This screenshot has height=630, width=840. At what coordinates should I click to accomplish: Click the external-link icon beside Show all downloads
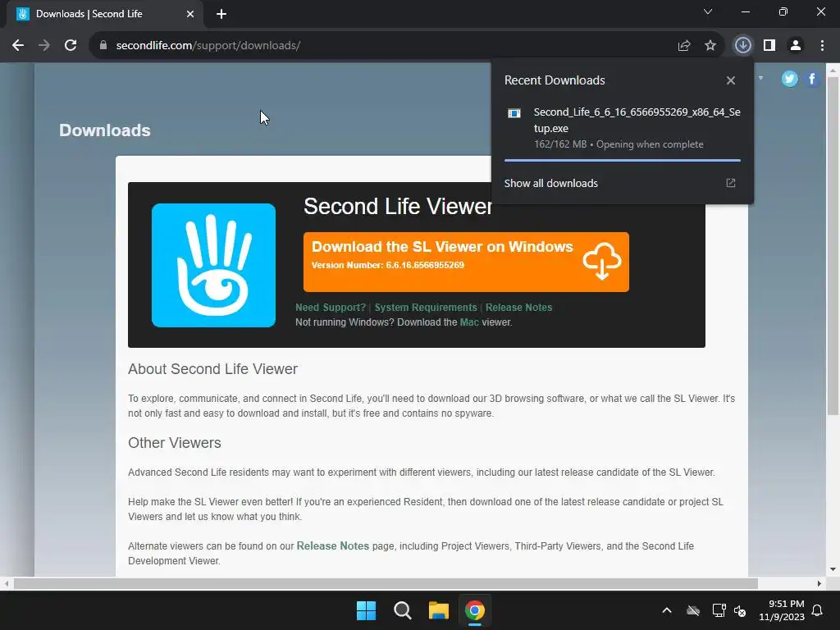pos(731,183)
